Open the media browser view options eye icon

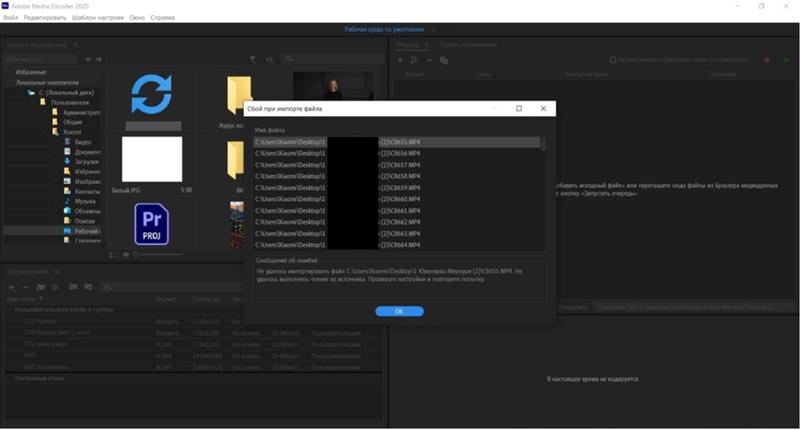click(269, 60)
